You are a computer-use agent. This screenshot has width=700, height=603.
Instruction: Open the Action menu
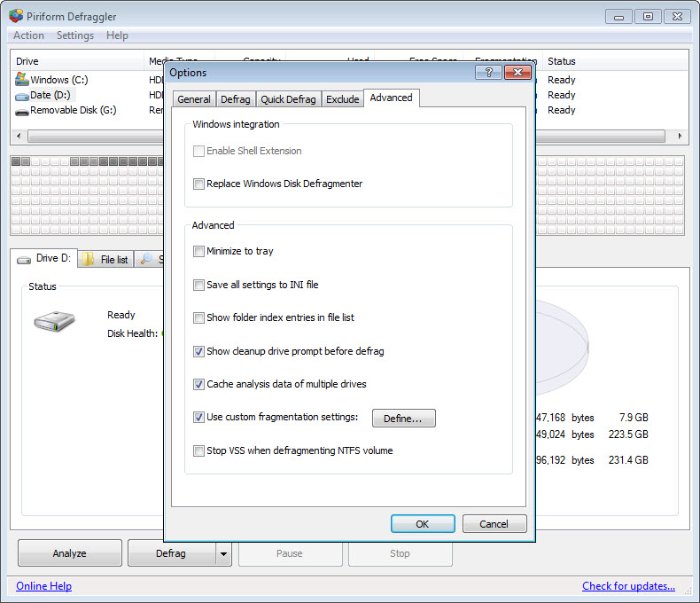pyautogui.click(x=28, y=35)
